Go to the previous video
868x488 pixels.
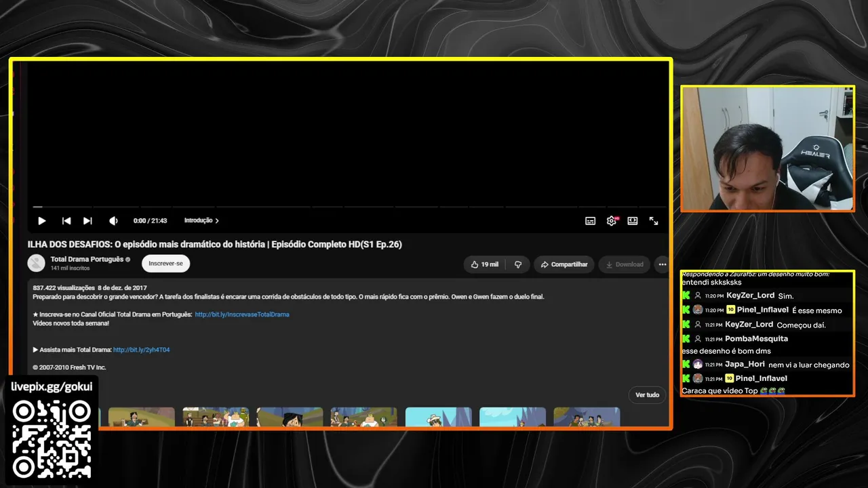(x=66, y=221)
